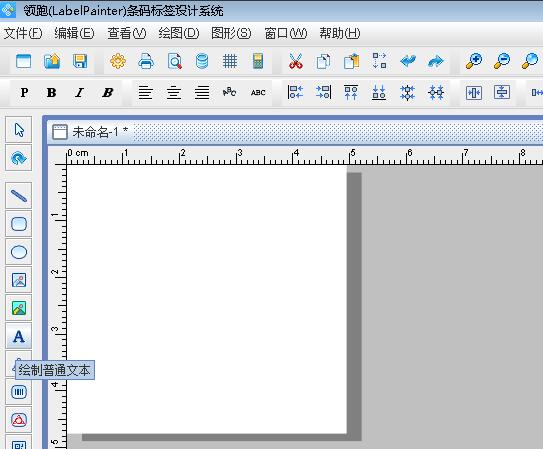Select the barcode drawing tool
The image size is (543, 449).
[x=19, y=392]
